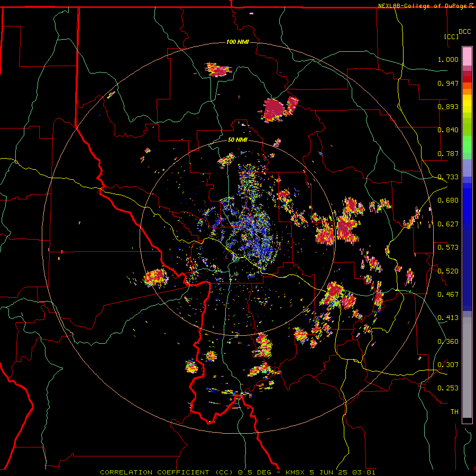This screenshot has width=476, height=476.
Task: Click the 50 NMI range ring label
Action: click(x=237, y=140)
